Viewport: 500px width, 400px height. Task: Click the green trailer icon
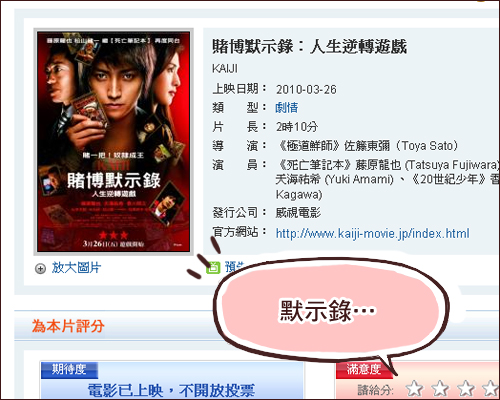coord(213,267)
